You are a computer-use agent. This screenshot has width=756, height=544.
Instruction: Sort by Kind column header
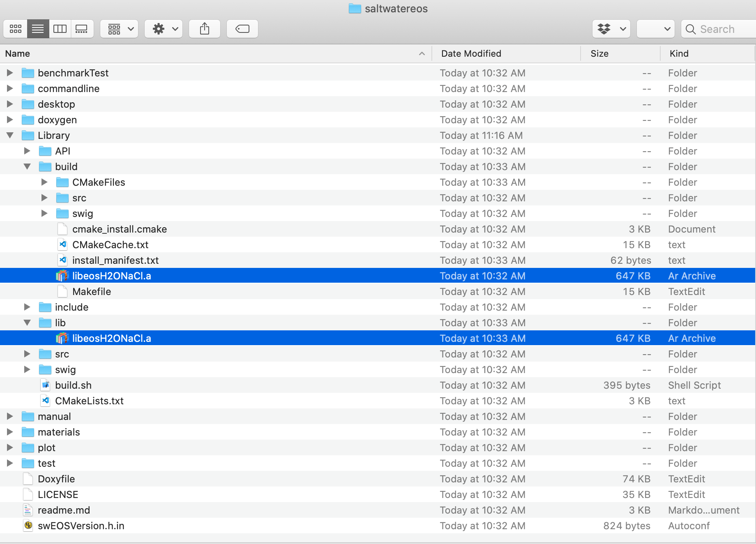coord(708,53)
